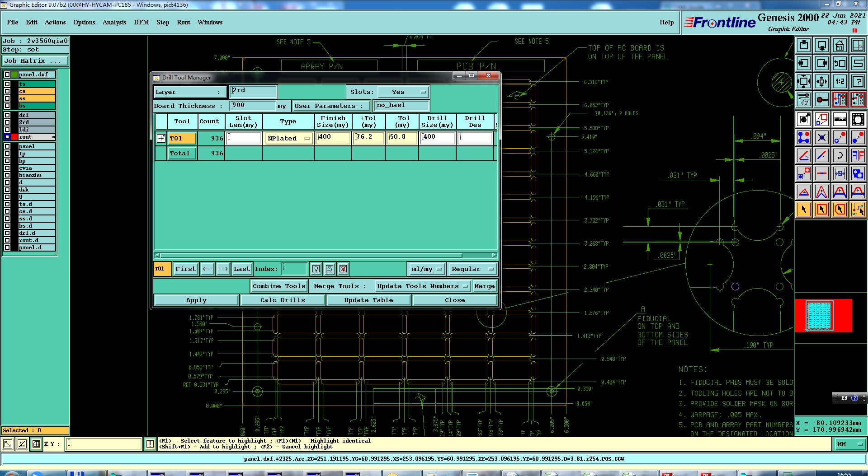Toggle display checkbox for cvia layer
Viewport: 868px width, 476px height.
pyautogui.click(x=7, y=168)
